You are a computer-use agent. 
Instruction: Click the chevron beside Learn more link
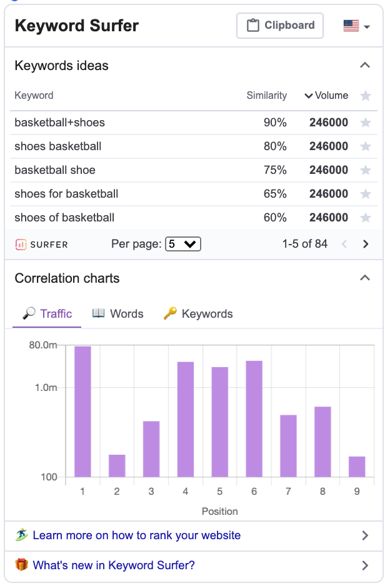click(x=365, y=535)
